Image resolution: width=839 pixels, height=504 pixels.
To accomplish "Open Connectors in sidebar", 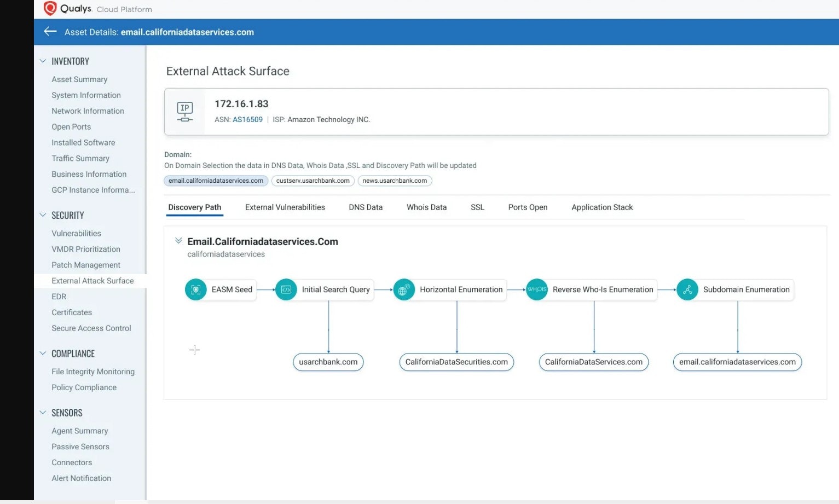I will [72, 463].
